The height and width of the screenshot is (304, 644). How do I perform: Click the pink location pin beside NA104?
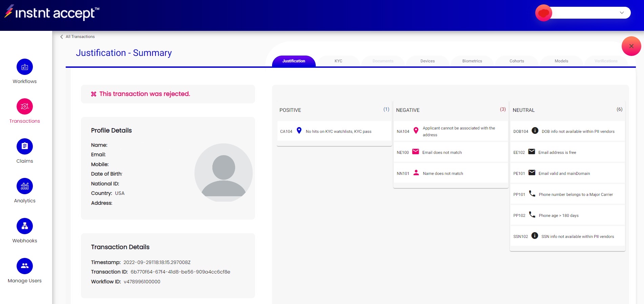coord(416,130)
